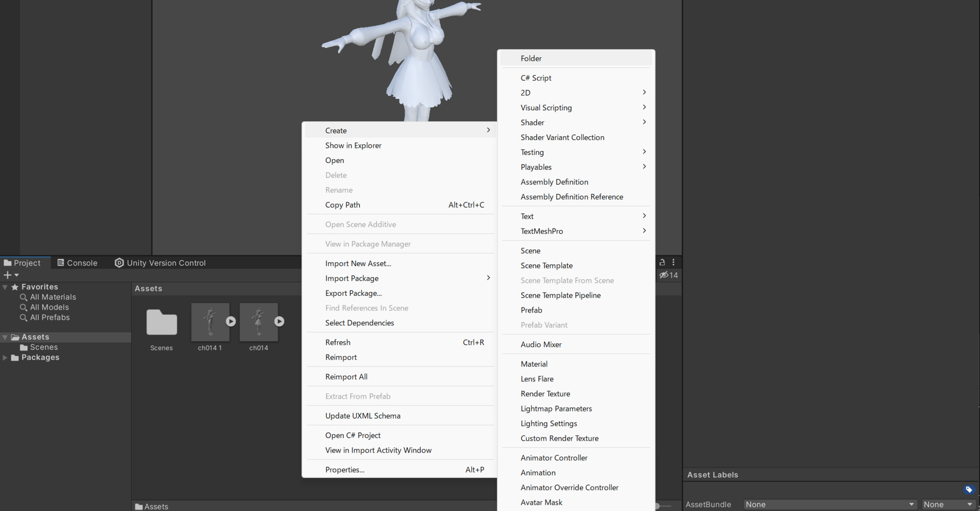Expand the ch014 asset with arrow button

[279, 321]
